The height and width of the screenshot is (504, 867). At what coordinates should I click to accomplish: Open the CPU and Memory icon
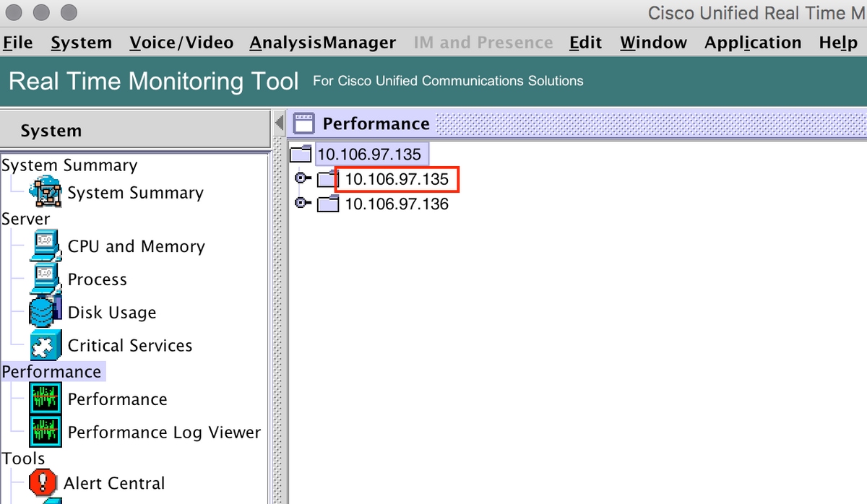tap(45, 246)
